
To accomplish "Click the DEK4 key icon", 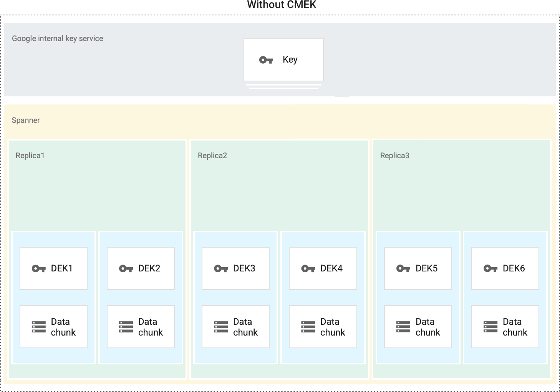I will tap(308, 268).
